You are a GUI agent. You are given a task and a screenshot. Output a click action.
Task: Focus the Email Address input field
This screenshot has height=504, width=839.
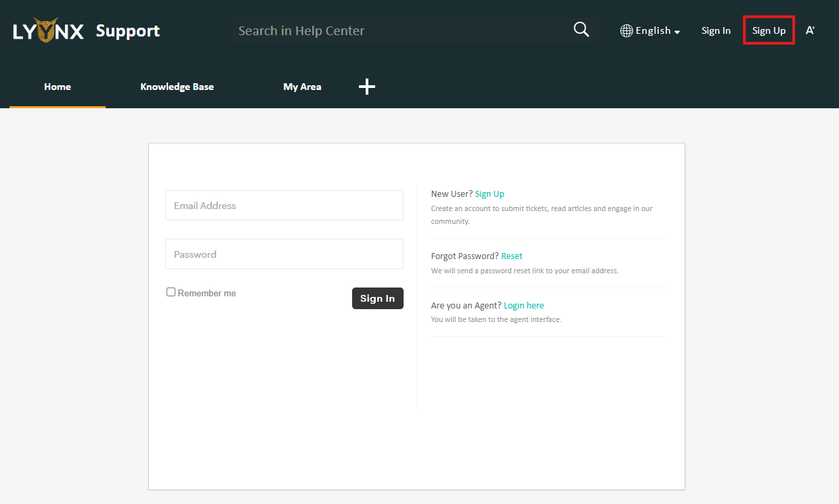284,206
